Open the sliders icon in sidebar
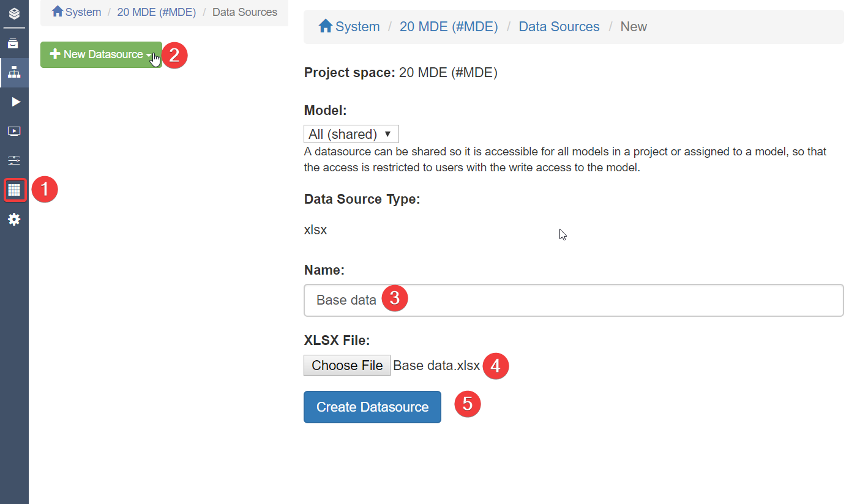This screenshot has height=504, width=849. click(14, 160)
